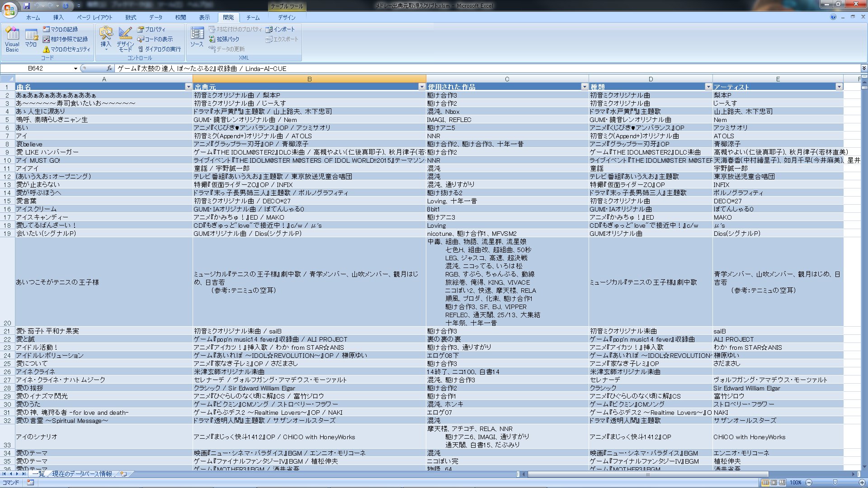Open filter dropdown for 出典元 column
The height and width of the screenshot is (488, 868).
(x=421, y=87)
